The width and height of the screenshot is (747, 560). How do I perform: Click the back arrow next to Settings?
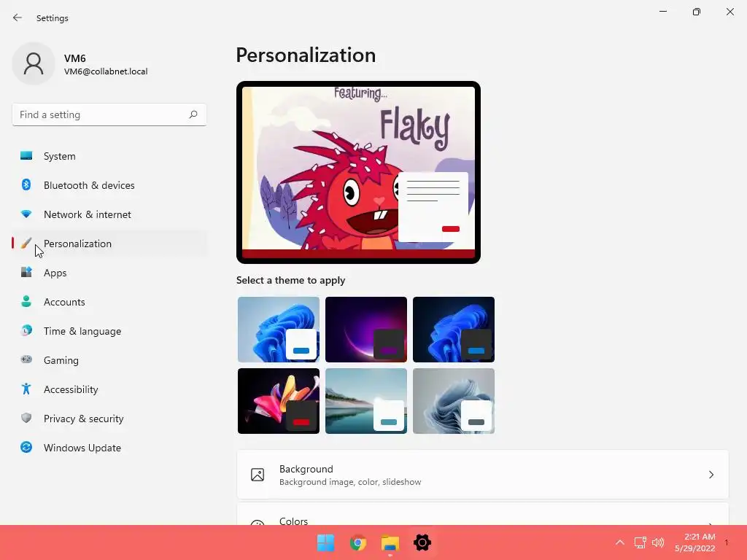click(18, 17)
